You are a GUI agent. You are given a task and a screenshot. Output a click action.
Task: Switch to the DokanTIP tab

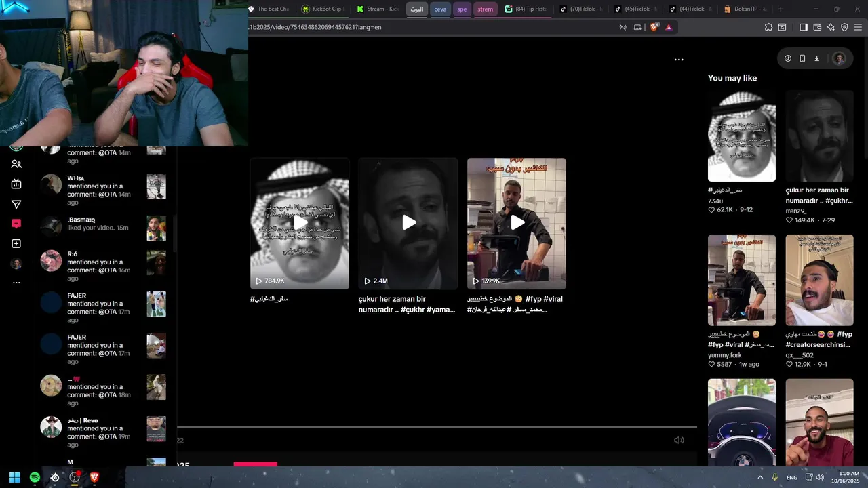(745, 9)
